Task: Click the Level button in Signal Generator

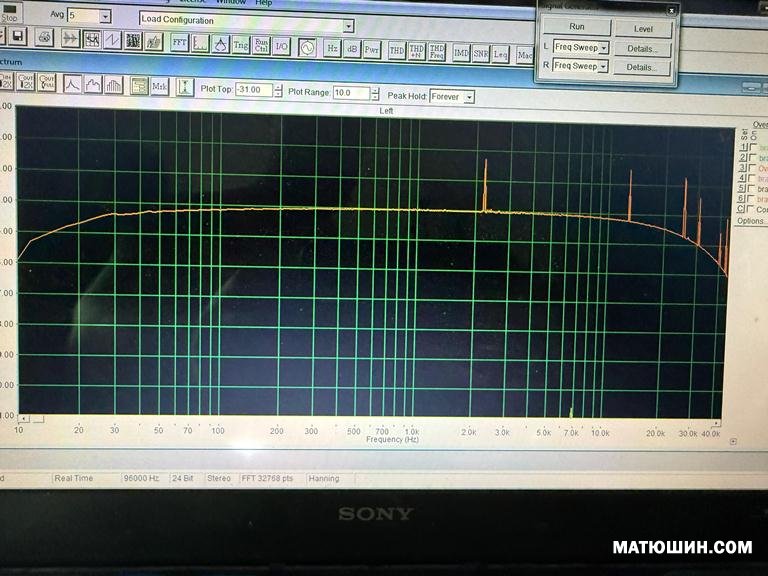Action: click(x=643, y=29)
